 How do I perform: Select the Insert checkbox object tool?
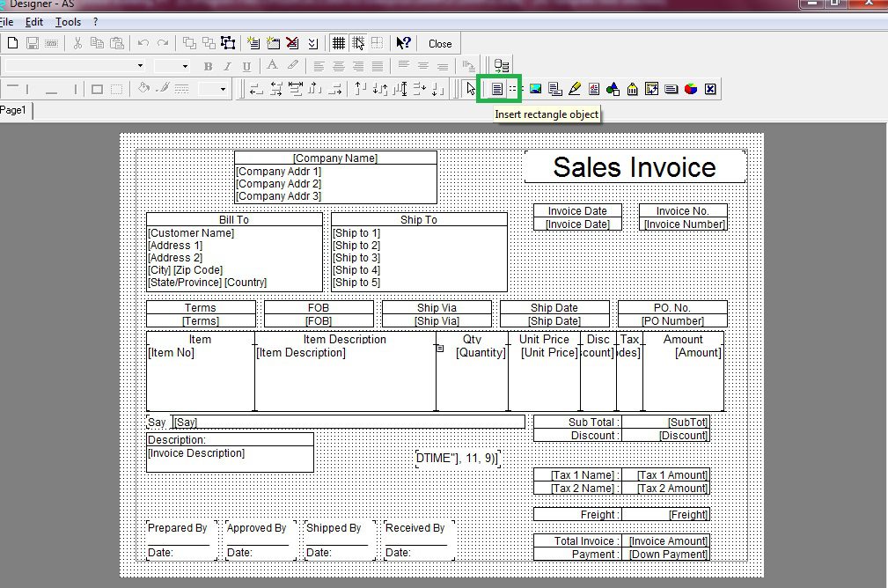click(710, 89)
